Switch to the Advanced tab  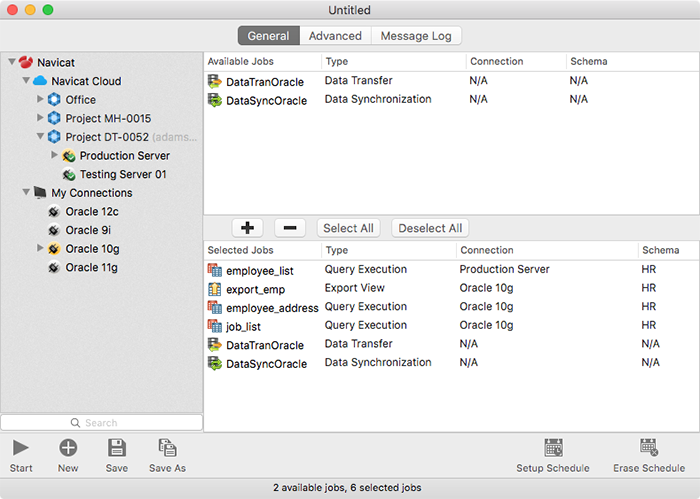click(335, 36)
